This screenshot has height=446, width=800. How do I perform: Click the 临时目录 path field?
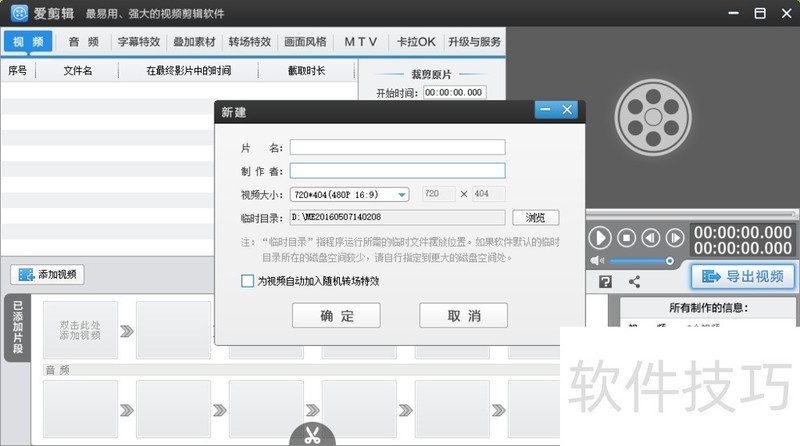tap(397, 217)
